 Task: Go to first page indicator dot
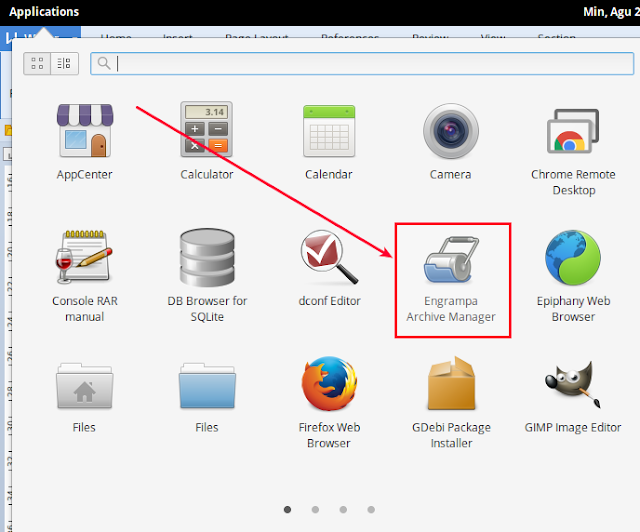coord(287,509)
